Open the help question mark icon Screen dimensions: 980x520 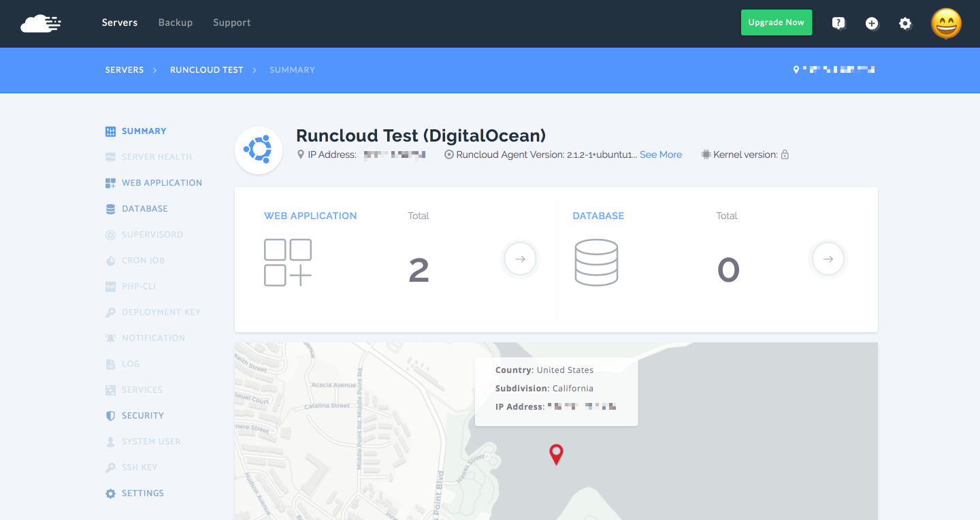[x=838, y=23]
